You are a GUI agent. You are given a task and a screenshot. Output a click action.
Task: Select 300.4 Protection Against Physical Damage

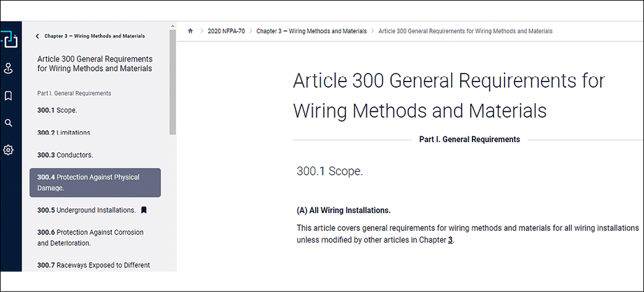tap(95, 182)
